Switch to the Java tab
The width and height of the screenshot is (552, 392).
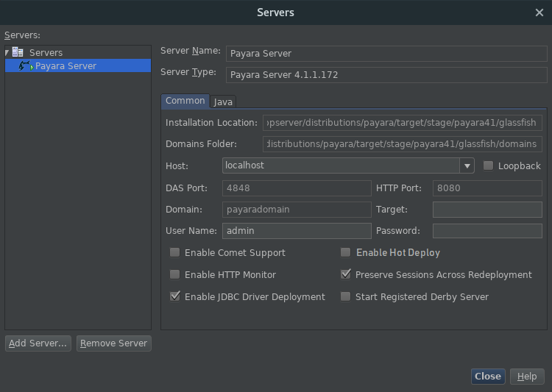point(223,102)
